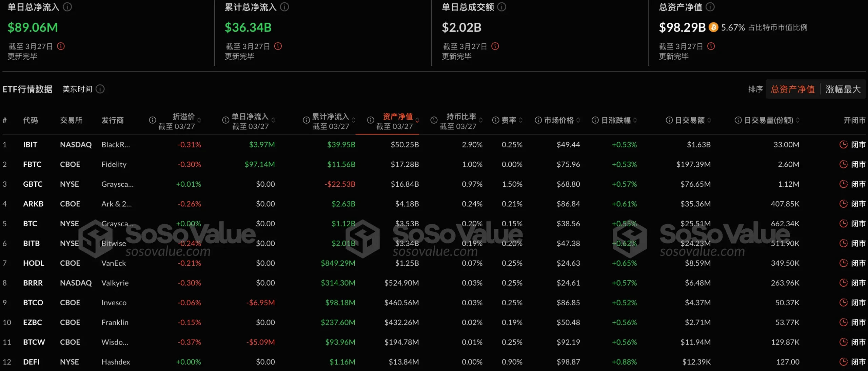Image resolution: width=868 pixels, height=371 pixels.
Task: Click the info icon next to 单日总成交额
Action: tap(501, 7)
